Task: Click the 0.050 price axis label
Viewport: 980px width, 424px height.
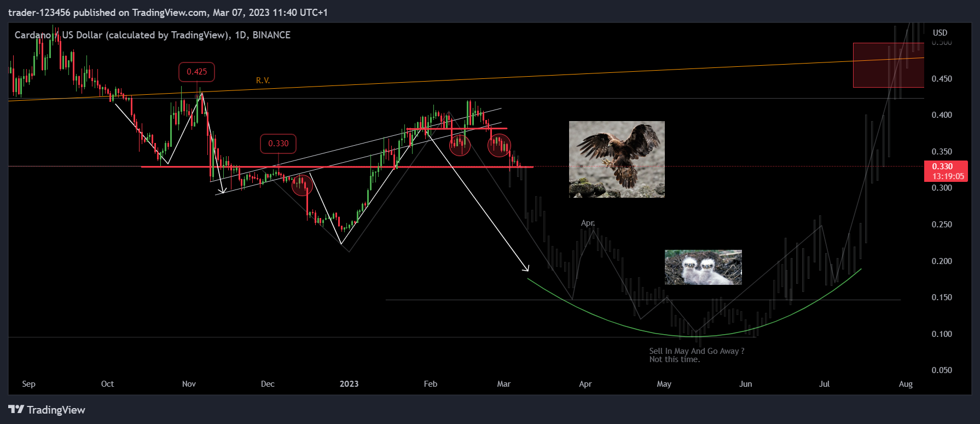Action: (942, 370)
